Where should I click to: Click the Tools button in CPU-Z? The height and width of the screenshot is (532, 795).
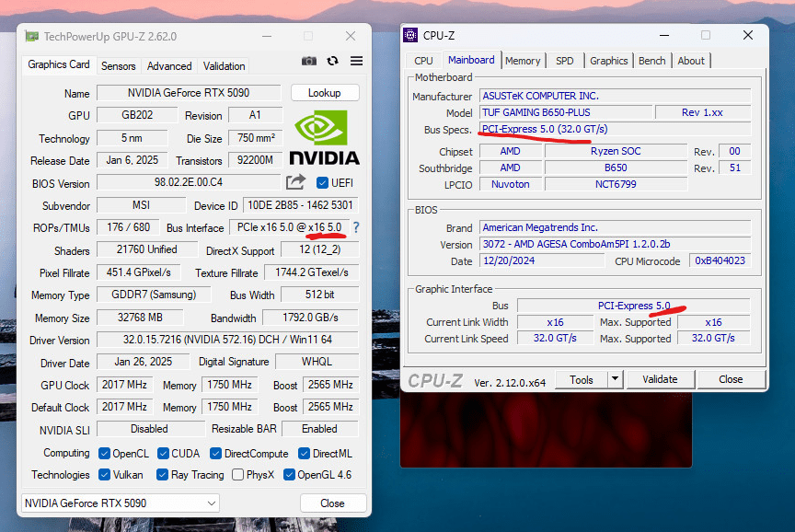pyautogui.click(x=581, y=379)
